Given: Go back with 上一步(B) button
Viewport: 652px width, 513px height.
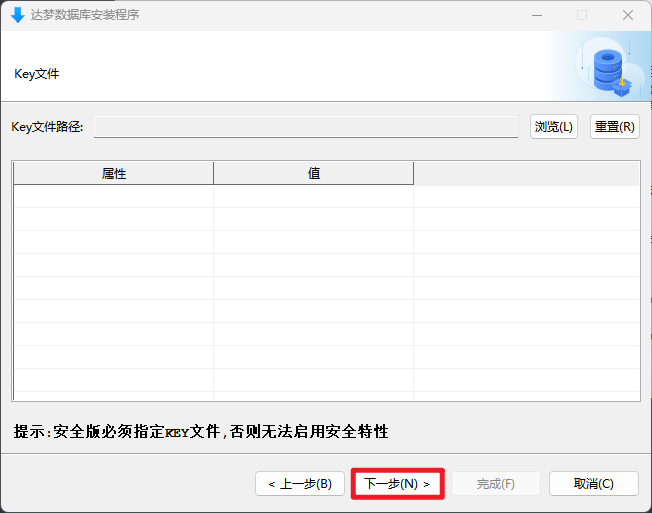Looking at the screenshot, I should (300, 483).
